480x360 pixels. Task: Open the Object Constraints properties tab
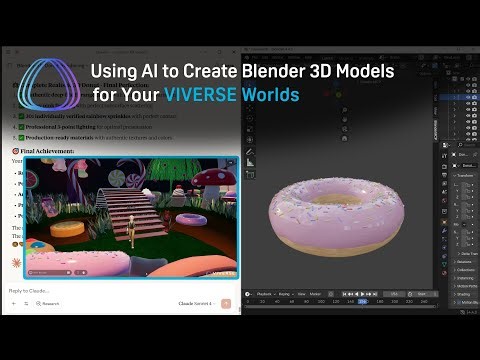click(444, 256)
